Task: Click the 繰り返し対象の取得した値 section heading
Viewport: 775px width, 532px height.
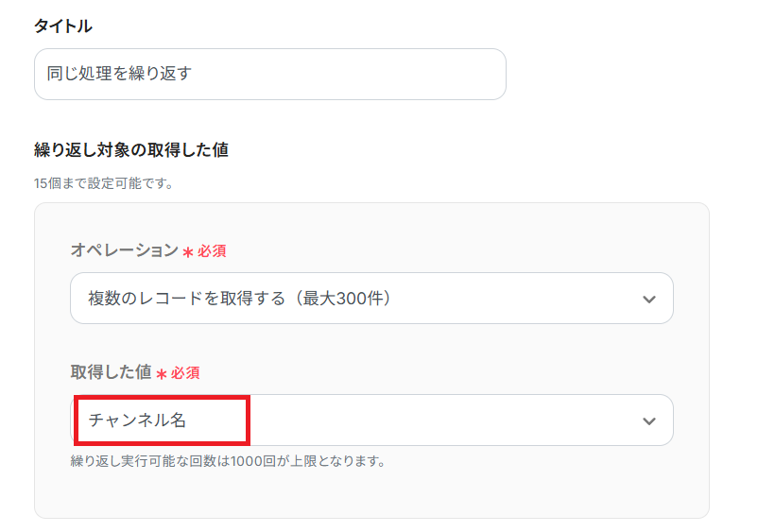Action: tap(130, 149)
